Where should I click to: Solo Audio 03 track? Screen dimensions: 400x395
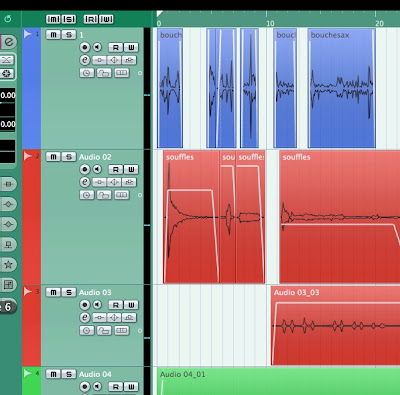pos(68,292)
